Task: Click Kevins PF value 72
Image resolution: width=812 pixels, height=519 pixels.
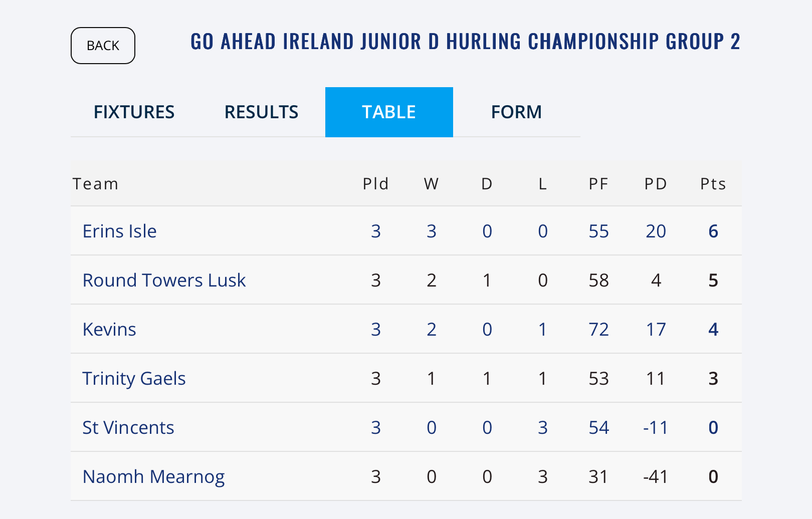Action: [x=598, y=329]
